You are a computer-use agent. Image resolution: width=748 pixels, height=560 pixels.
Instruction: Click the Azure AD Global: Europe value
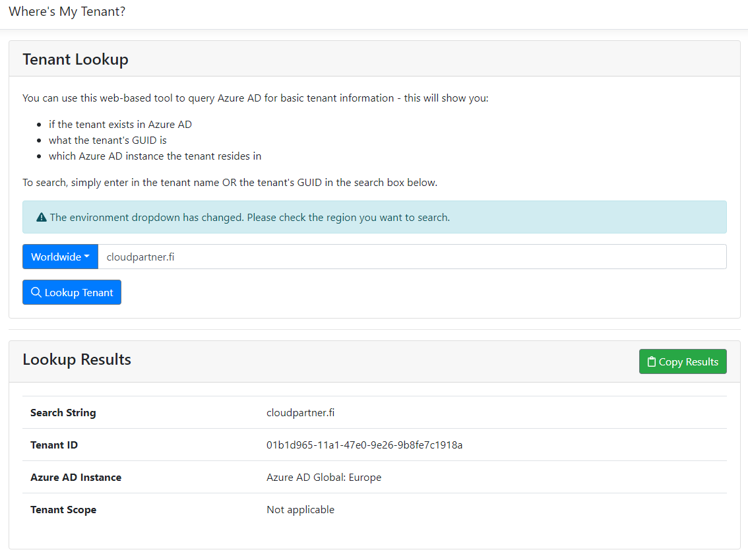(x=324, y=477)
